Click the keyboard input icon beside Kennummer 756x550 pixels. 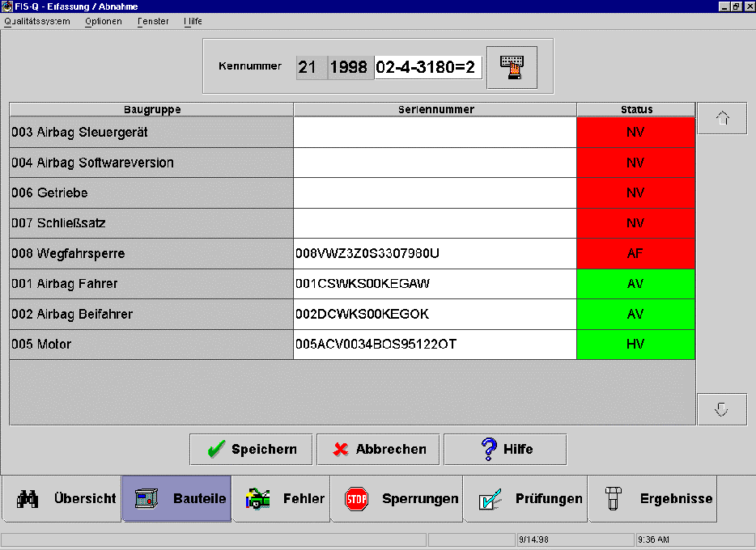[512, 67]
